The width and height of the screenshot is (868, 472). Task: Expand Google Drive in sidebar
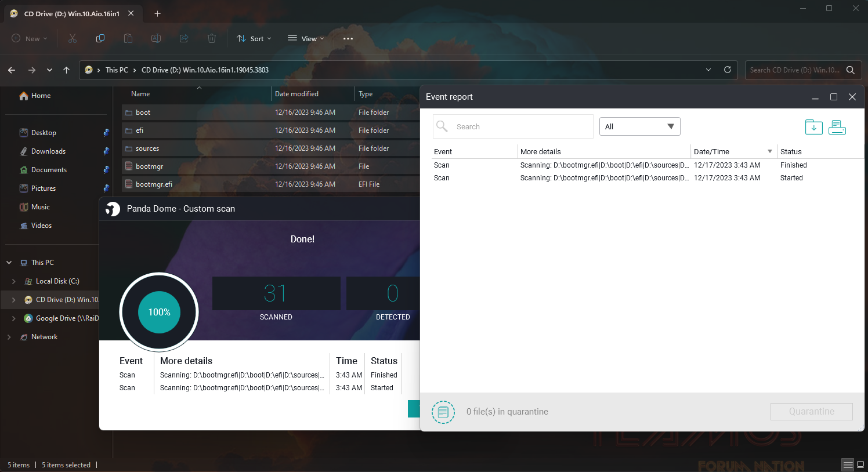click(x=14, y=318)
